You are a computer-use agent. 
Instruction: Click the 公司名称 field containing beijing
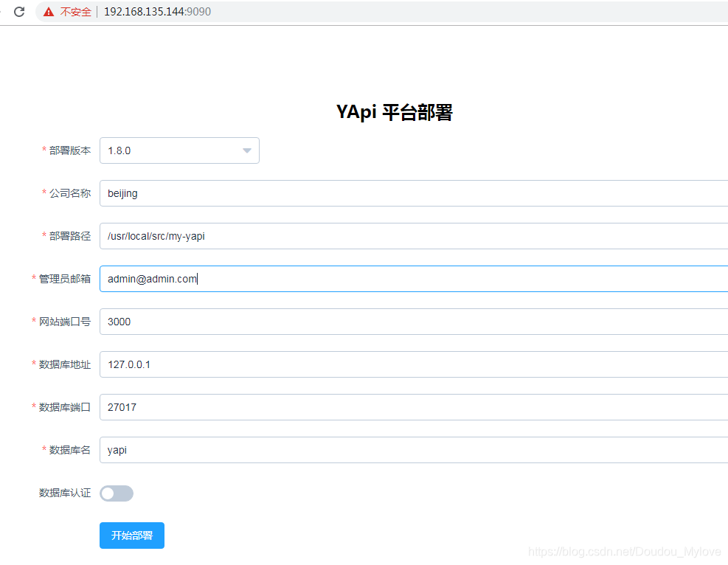tap(295, 193)
